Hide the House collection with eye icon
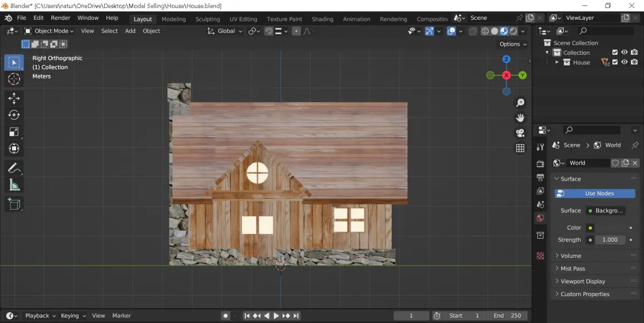 624,62
